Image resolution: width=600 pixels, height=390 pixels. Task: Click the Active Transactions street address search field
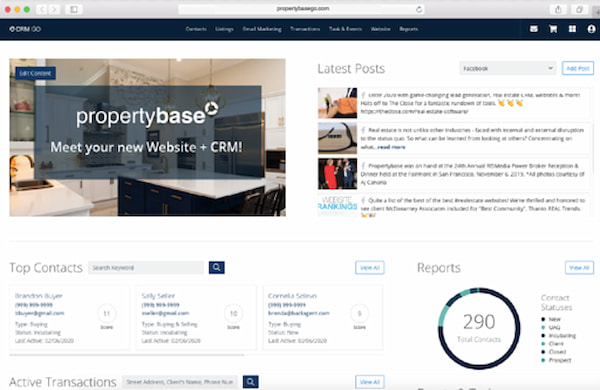coord(180,382)
